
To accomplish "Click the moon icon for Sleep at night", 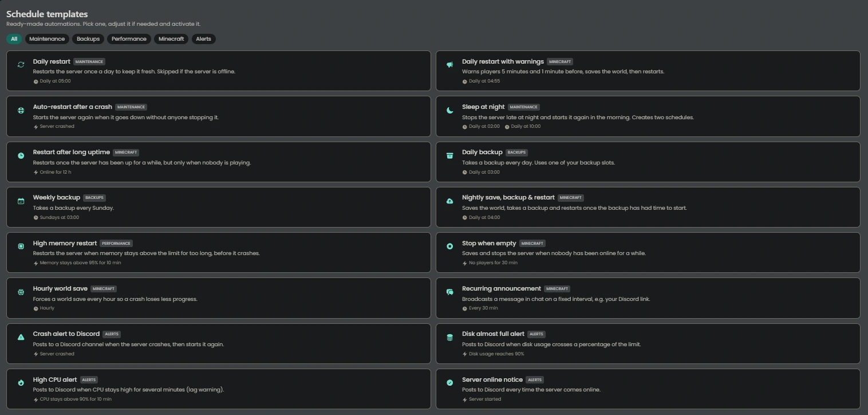I will [x=450, y=110].
